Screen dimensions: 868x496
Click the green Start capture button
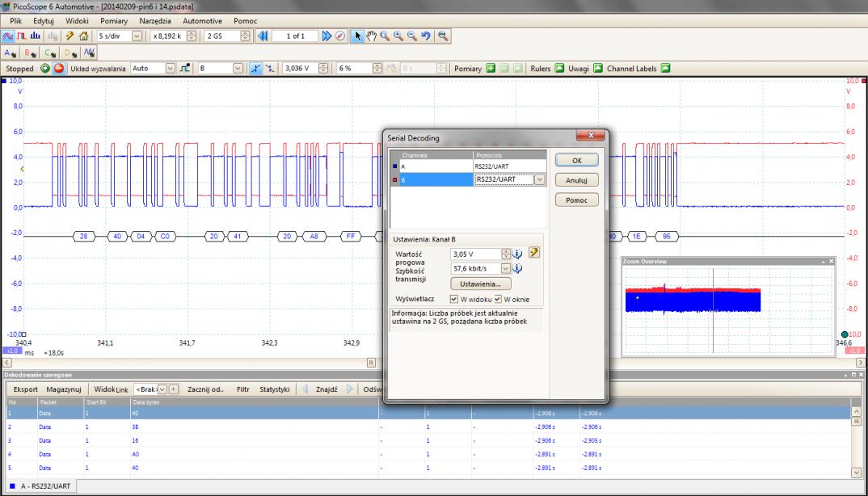pos(45,69)
